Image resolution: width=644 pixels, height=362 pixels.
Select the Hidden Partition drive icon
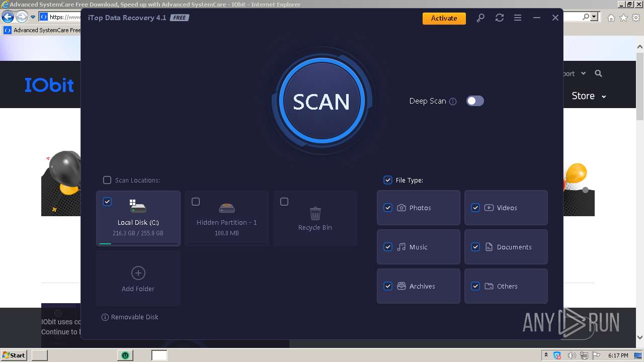click(227, 208)
